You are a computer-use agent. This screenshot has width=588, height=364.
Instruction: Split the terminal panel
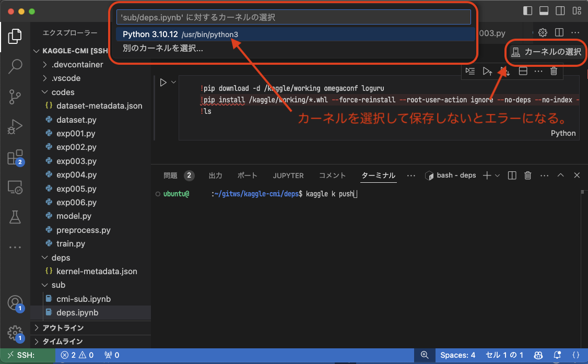(x=512, y=175)
